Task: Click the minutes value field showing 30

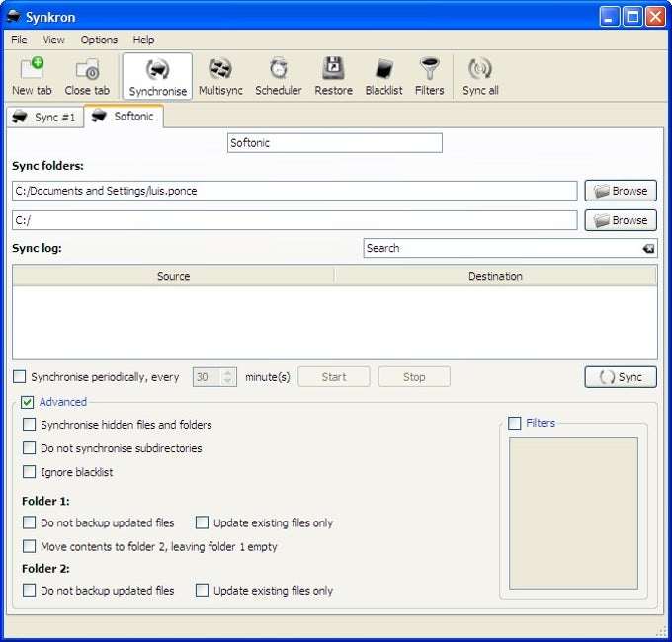Action: pos(208,377)
